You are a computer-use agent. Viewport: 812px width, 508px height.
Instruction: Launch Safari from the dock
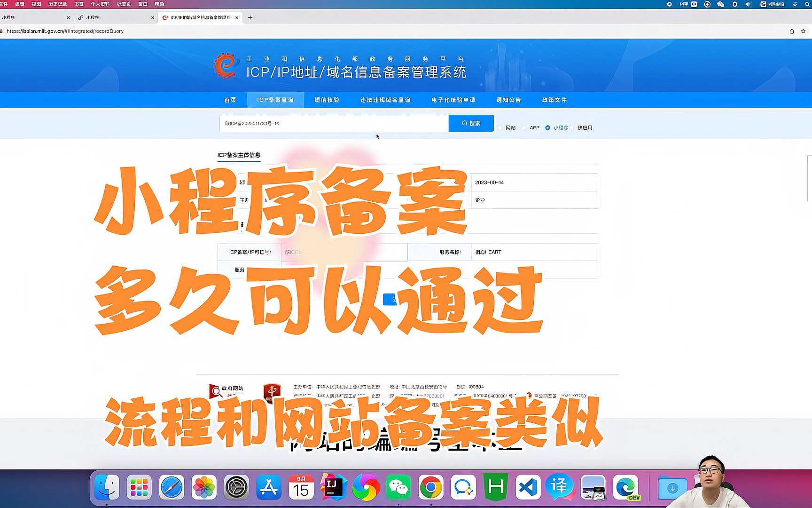coord(172,487)
